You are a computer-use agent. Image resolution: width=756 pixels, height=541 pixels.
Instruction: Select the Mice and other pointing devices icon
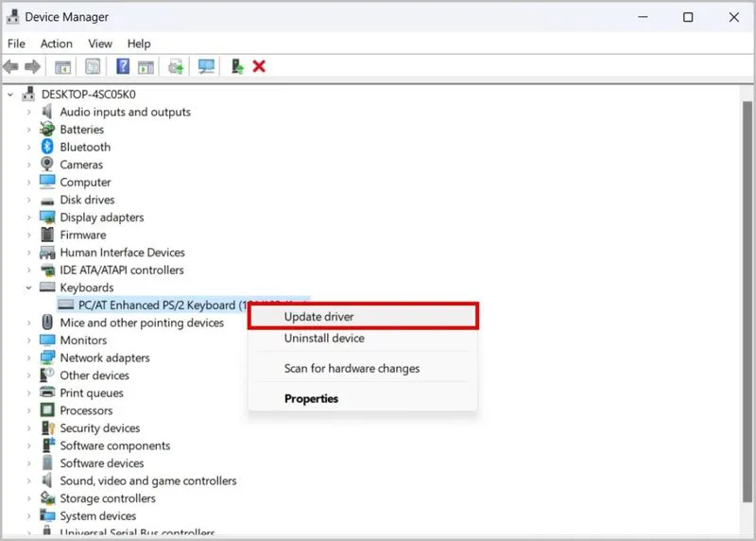(47, 323)
